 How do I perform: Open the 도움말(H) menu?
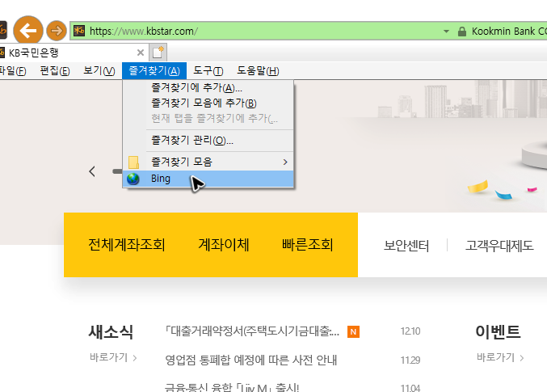[258, 71]
